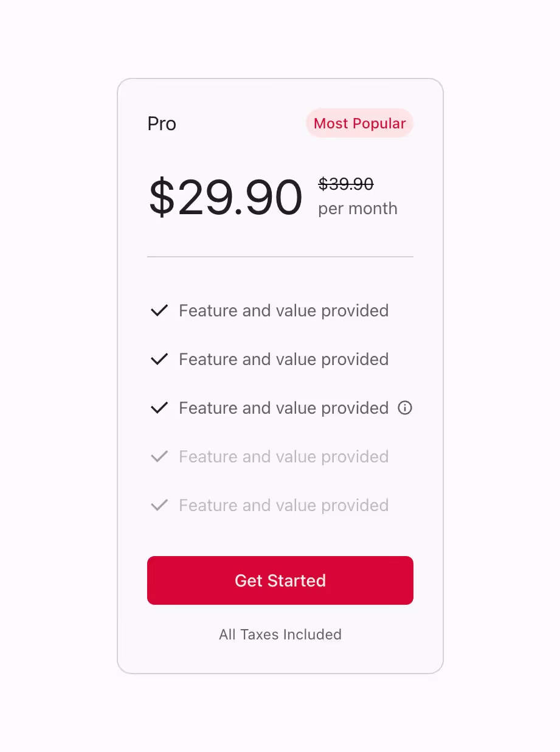Image resolution: width=560 pixels, height=752 pixels.
Task: Select the black checkmark on third feature row
Action: tap(159, 408)
